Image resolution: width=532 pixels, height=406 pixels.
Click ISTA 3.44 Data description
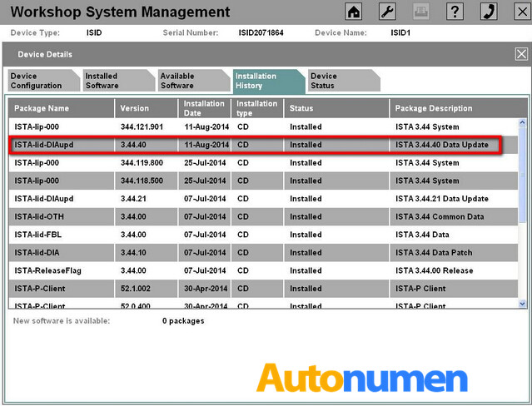pos(422,235)
